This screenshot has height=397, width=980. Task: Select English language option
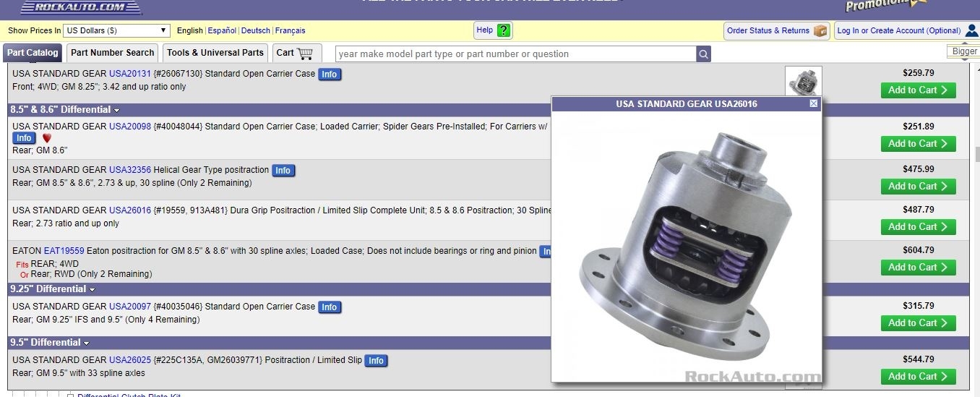(190, 30)
